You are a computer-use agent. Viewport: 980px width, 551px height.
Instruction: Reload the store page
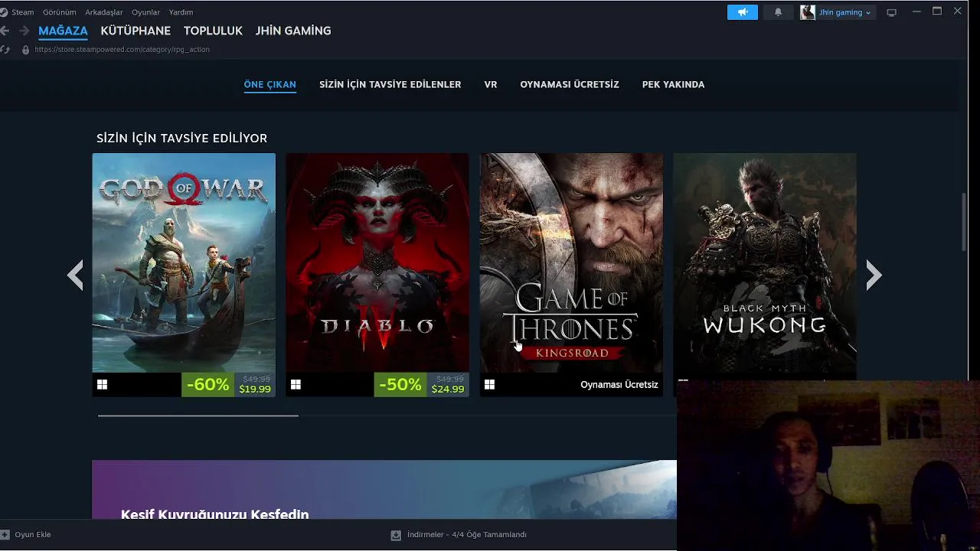pyautogui.click(x=5, y=50)
